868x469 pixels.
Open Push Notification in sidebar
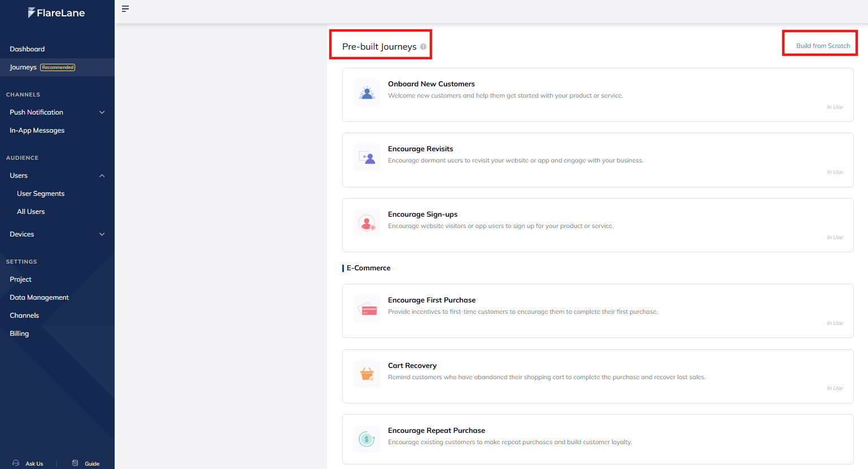tap(36, 112)
